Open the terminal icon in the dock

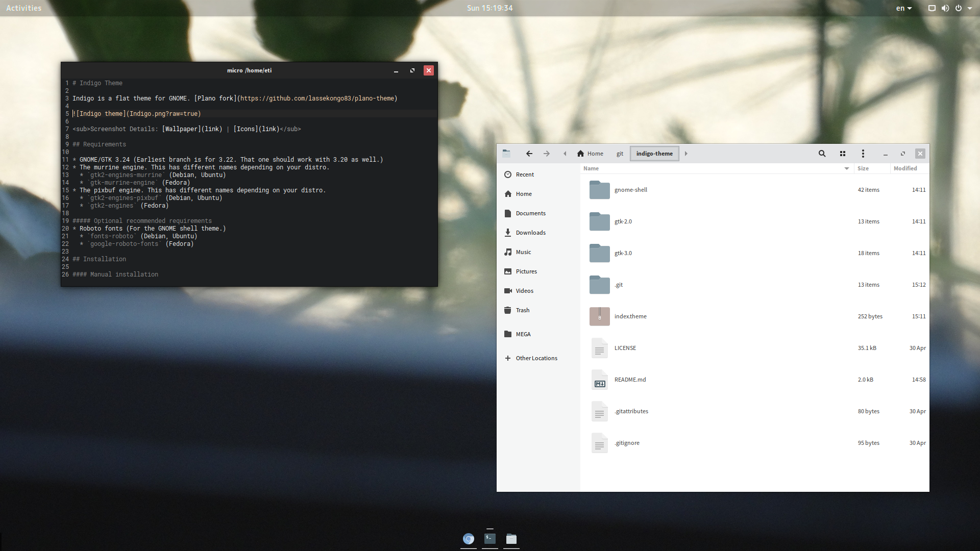coord(490,538)
